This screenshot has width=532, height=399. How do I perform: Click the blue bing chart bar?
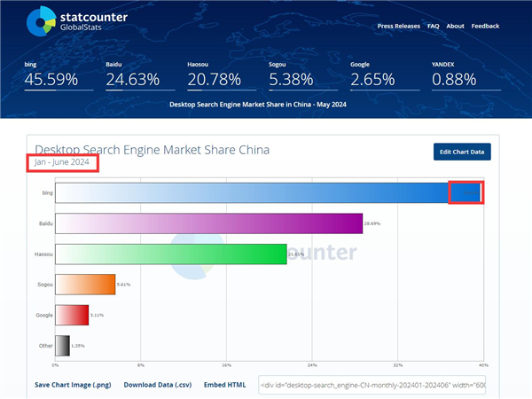[x=268, y=193]
